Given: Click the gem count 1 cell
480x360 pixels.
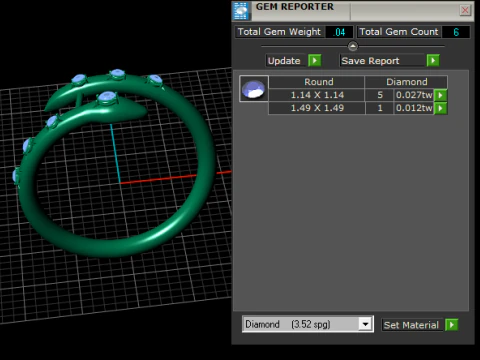Looking at the screenshot, I should pos(380,108).
